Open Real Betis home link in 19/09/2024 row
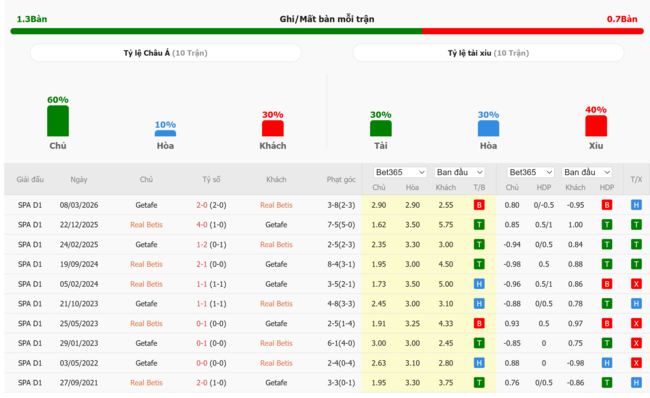 [x=146, y=264]
